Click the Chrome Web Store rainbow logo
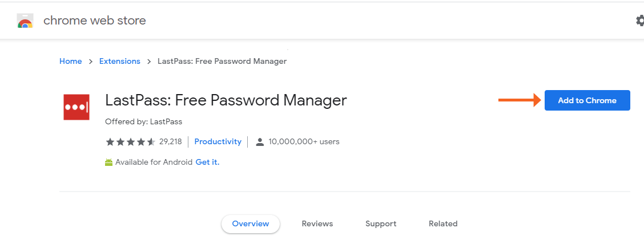644x240 pixels. [x=25, y=21]
